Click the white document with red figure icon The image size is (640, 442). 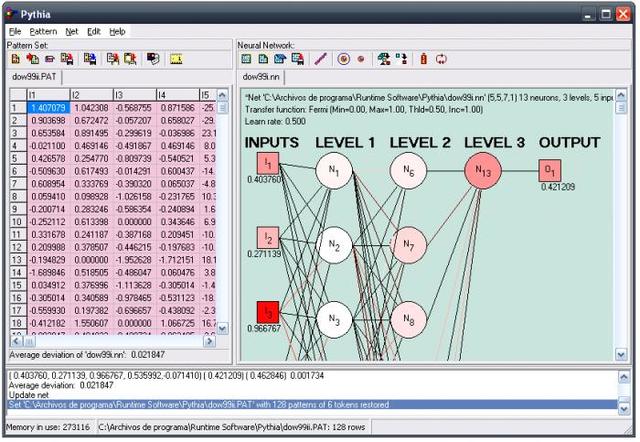coord(113,59)
